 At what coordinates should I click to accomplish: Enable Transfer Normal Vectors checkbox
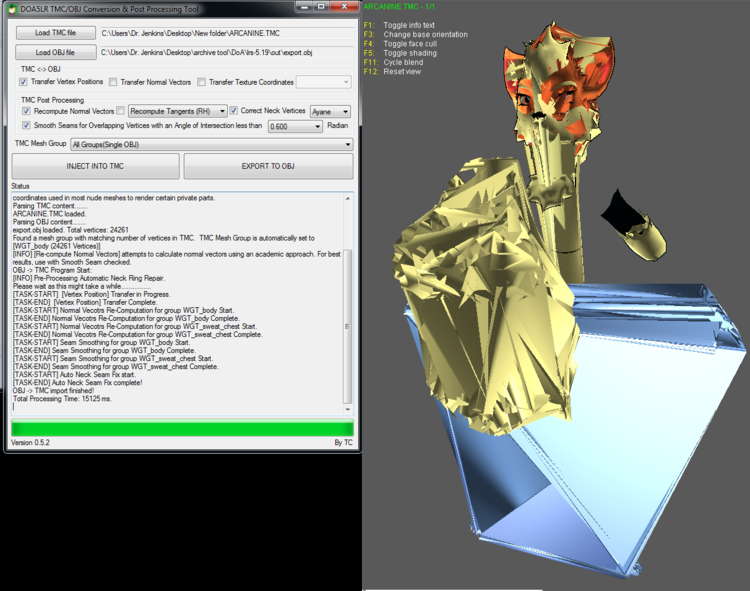tap(113, 82)
